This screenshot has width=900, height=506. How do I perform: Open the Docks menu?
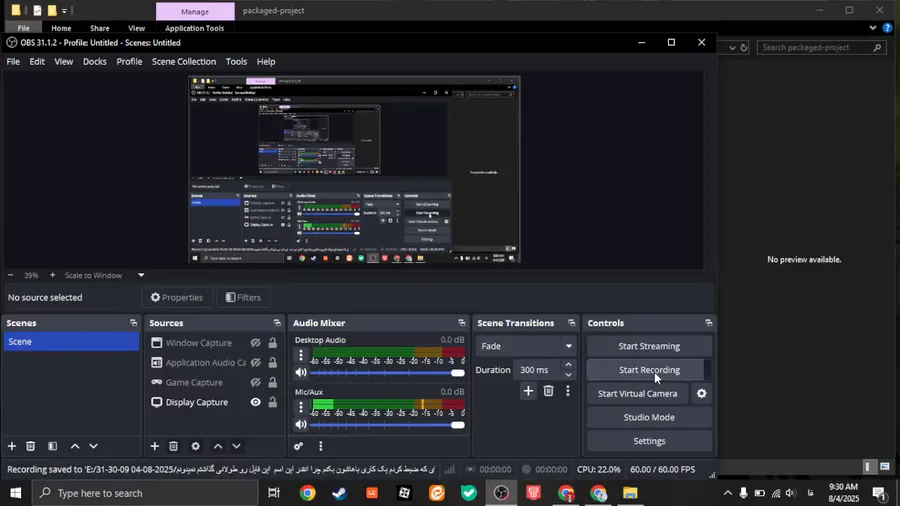coord(95,61)
